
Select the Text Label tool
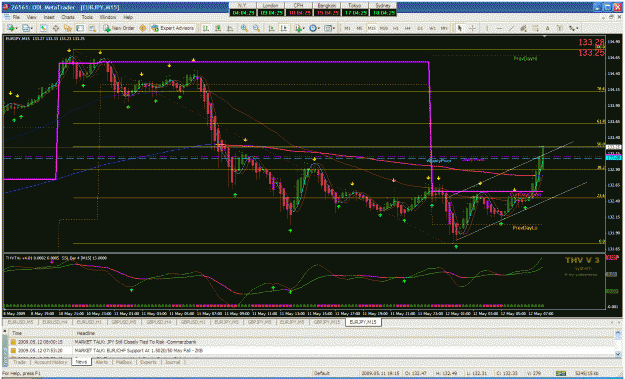pyautogui.click(x=560, y=28)
